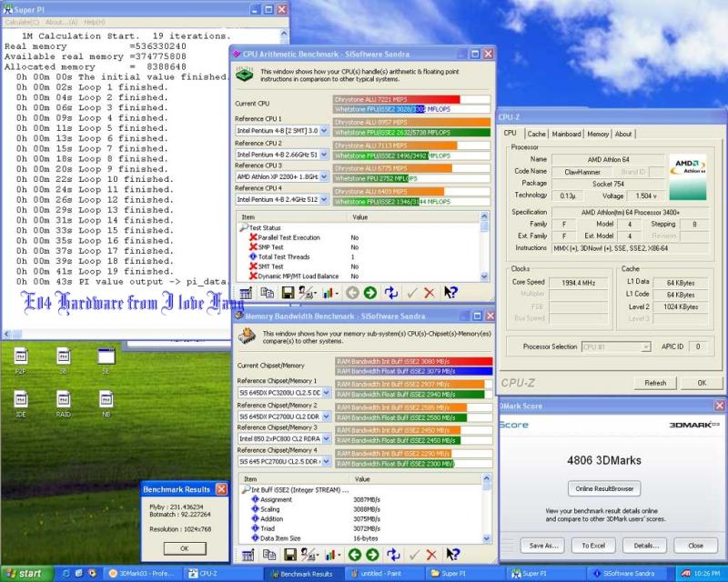Open context help icon in Memory Bandwidth Benchmark
The height and width of the screenshot is (582, 728).
[x=452, y=554]
